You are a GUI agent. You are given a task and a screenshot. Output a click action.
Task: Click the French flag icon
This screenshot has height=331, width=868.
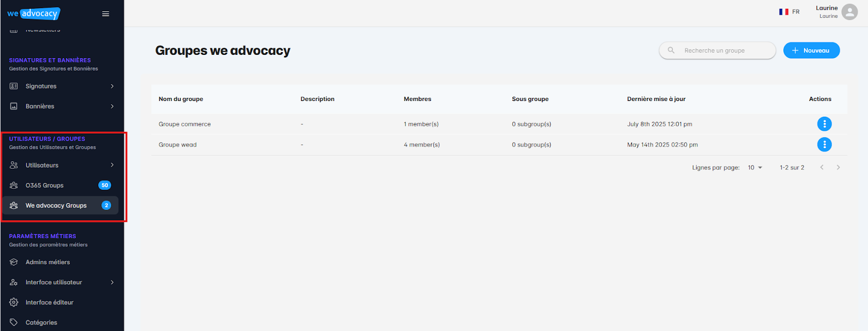point(784,12)
